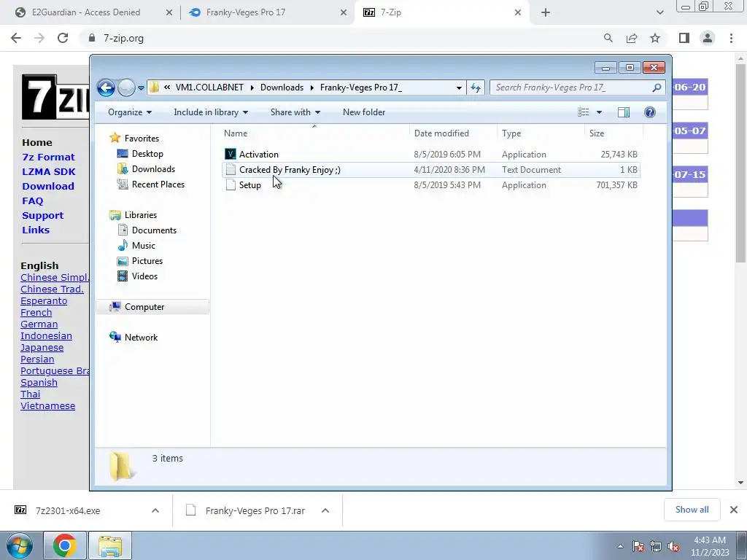
Task: Click the Explorer back navigation arrow
Action: tap(106, 87)
